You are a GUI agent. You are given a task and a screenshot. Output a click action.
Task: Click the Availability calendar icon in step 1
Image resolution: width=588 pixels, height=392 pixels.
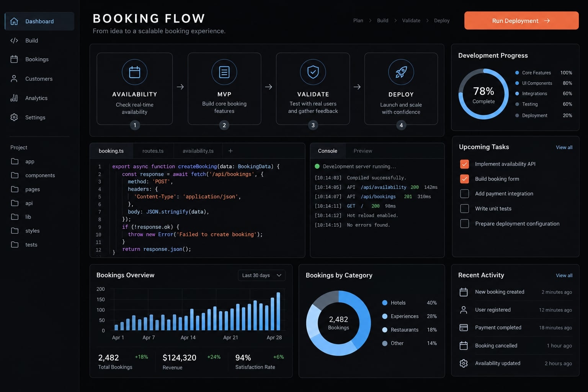tap(135, 72)
